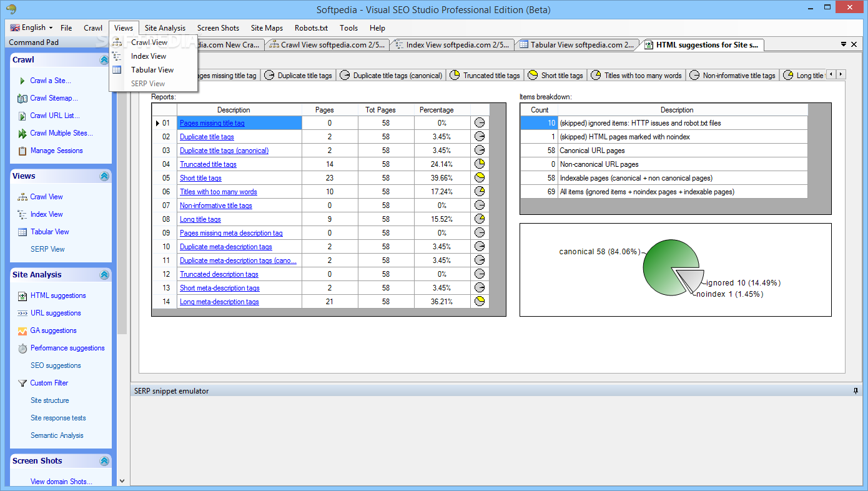The height and width of the screenshot is (491, 868).
Task: Click the Crawl Multiple Sites icon
Action: pos(22,133)
